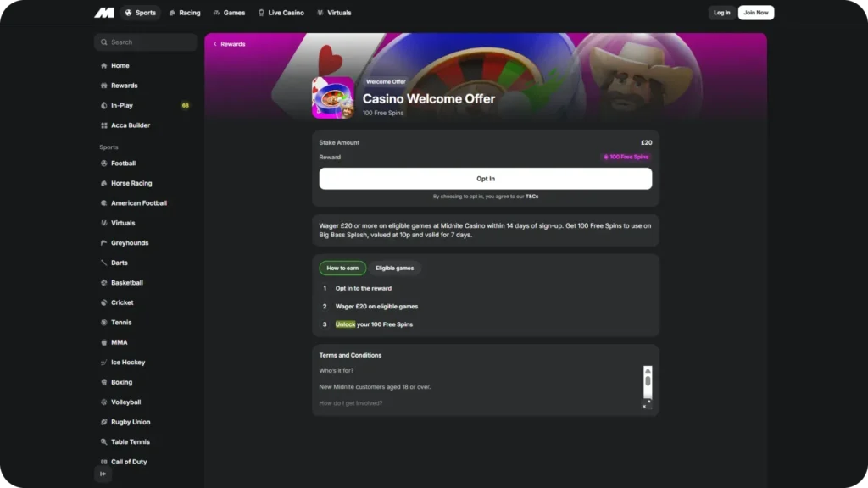Click the Horse Racing icon
This screenshot has width=868, height=488.
(x=104, y=183)
